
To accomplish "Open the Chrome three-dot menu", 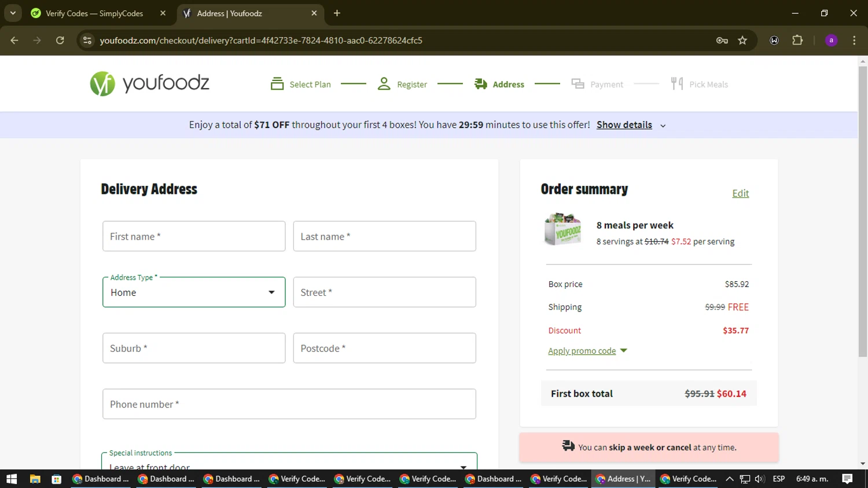I will 854,41.
